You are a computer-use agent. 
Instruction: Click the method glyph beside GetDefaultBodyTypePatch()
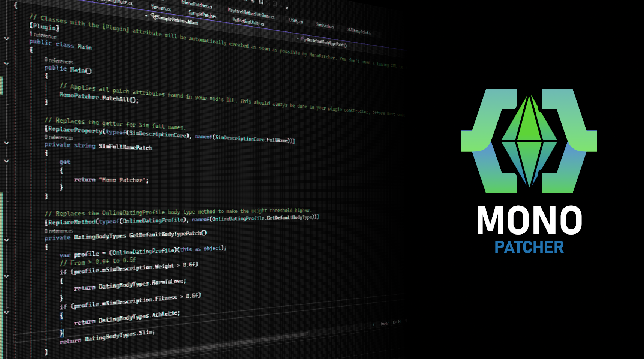pos(304,39)
